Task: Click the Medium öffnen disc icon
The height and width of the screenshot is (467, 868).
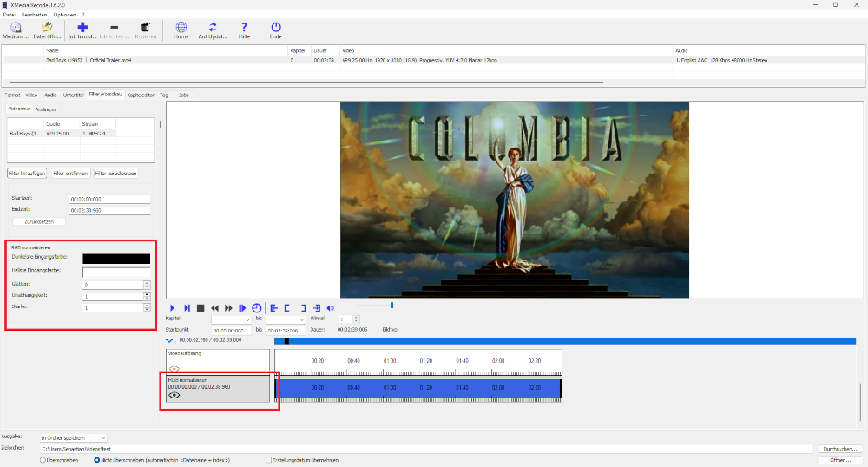Action: [x=16, y=29]
